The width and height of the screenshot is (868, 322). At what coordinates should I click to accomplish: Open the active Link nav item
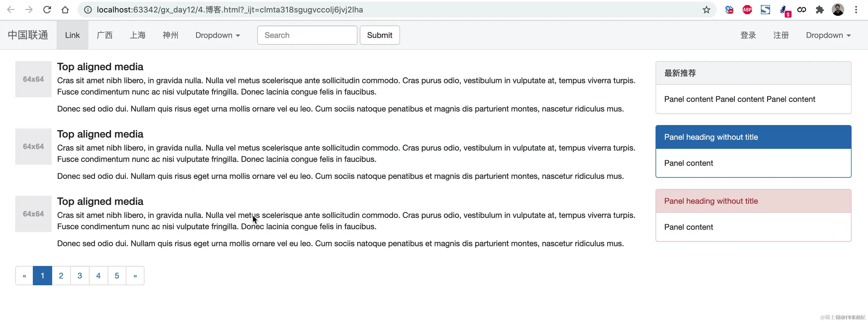pyautogui.click(x=72, y=35)
